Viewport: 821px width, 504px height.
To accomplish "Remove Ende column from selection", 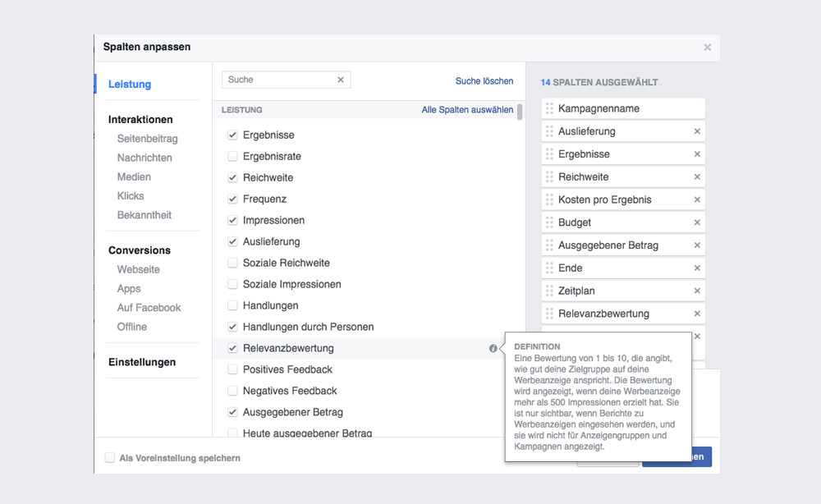I will 697,268.
